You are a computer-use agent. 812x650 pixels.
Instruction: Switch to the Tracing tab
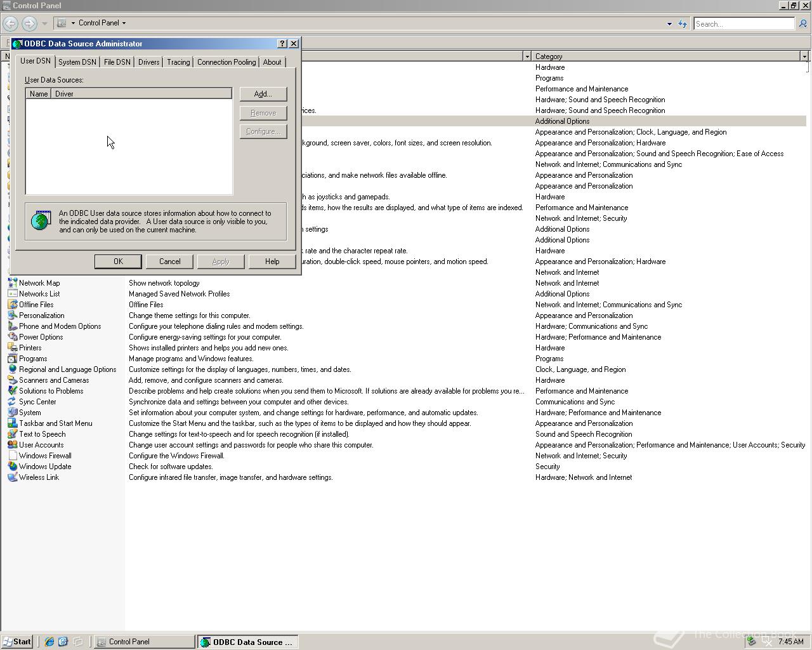pos(178,62)
